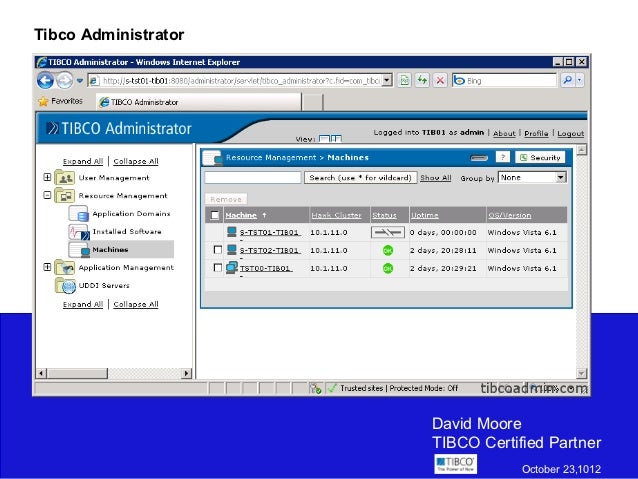
Task: Click the Installed Software icon
Action: [79, 232]
